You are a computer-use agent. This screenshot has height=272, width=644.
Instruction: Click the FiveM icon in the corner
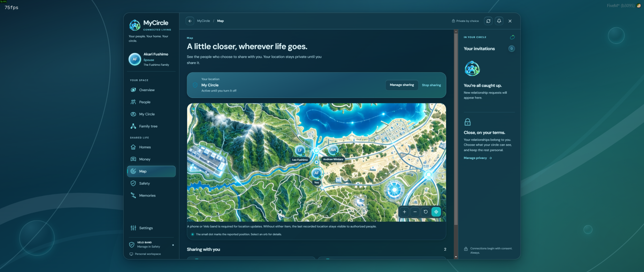639,5
